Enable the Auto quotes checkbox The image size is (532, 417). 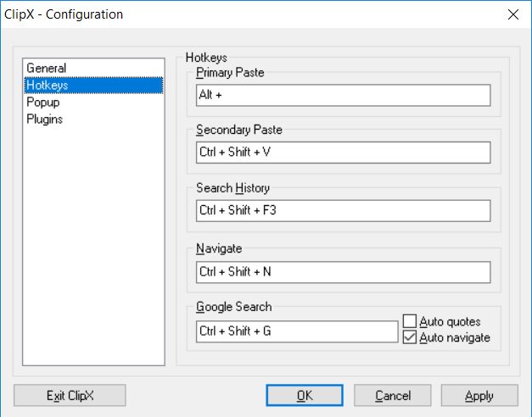410,322
